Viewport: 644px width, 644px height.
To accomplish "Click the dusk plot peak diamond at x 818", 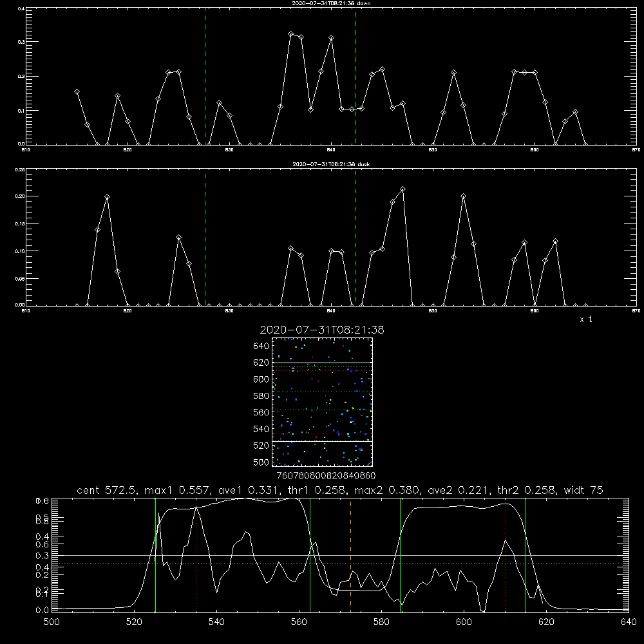I will click(x=107, y=196).
